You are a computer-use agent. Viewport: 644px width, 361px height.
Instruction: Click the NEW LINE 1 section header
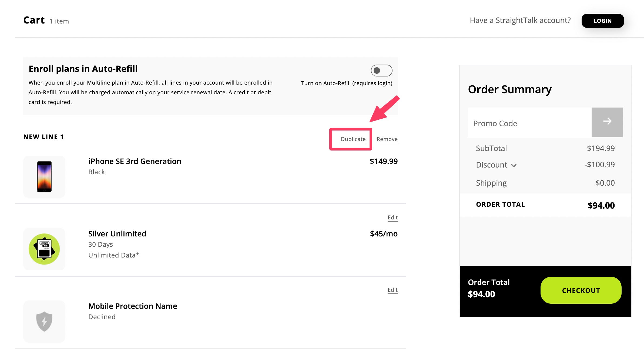coord(43,137)
